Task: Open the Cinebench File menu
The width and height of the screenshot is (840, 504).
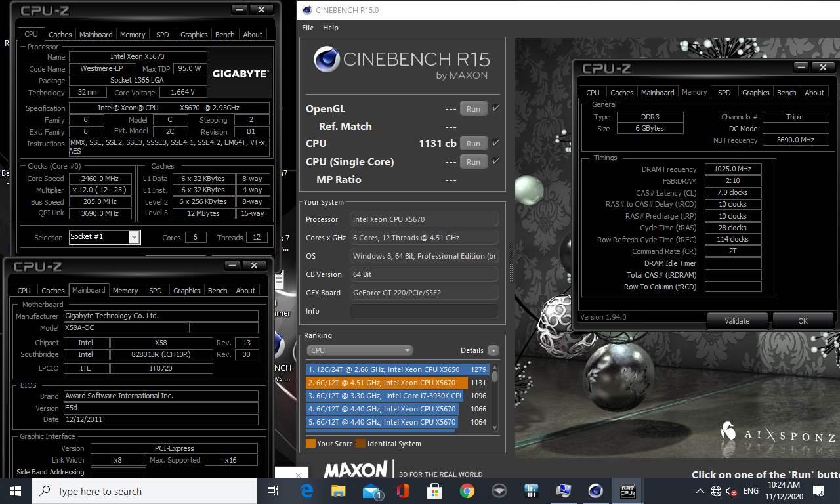Action: (308, 28)
